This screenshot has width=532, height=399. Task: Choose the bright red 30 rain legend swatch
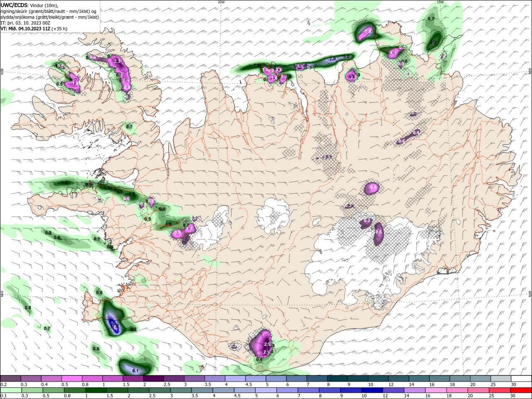(521, 390)
